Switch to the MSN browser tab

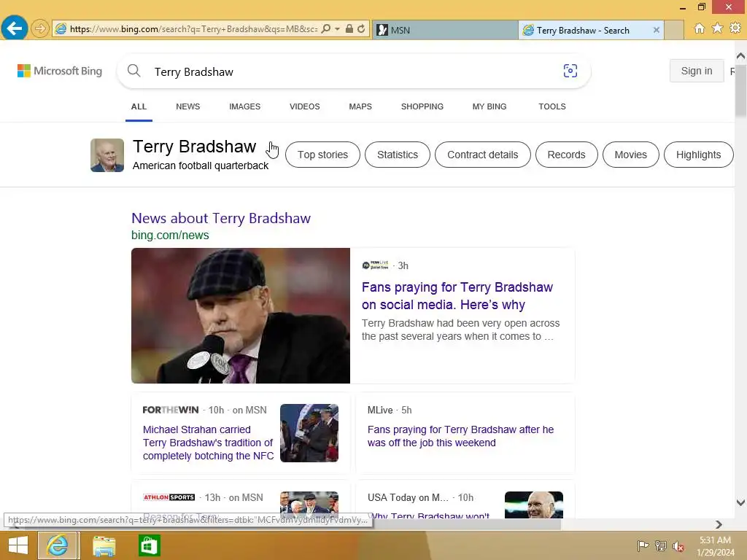click(445, 30)
